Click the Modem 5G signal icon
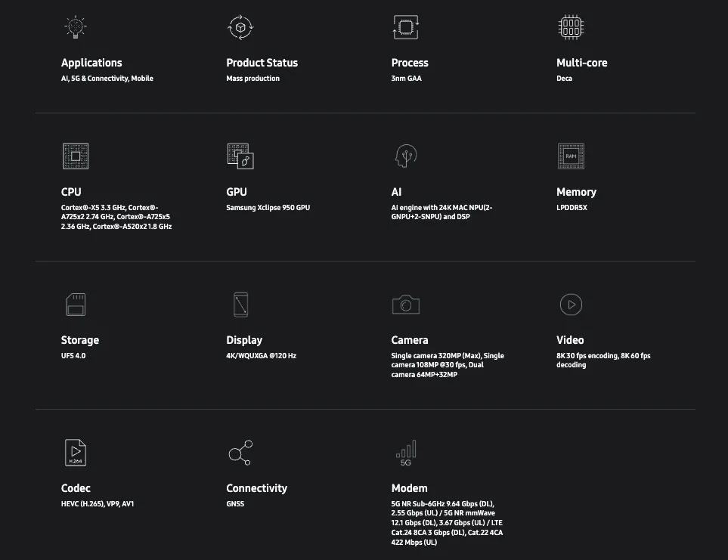This screenshot has height=560, width=728. coord(405,453)
